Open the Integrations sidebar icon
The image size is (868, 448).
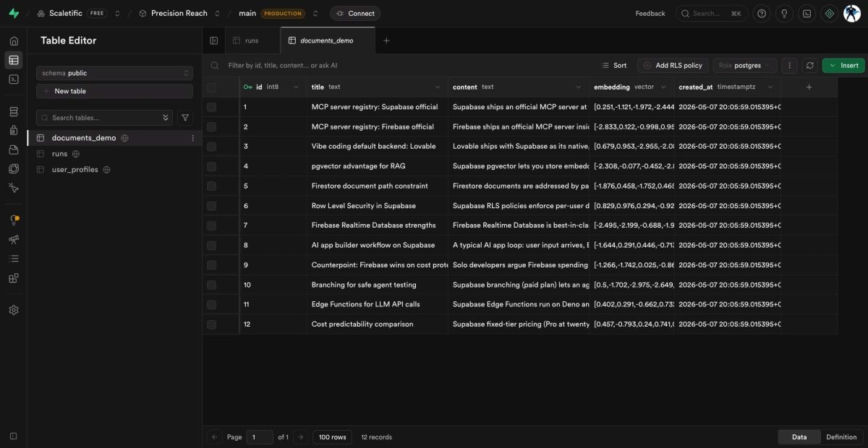[14, 277]
